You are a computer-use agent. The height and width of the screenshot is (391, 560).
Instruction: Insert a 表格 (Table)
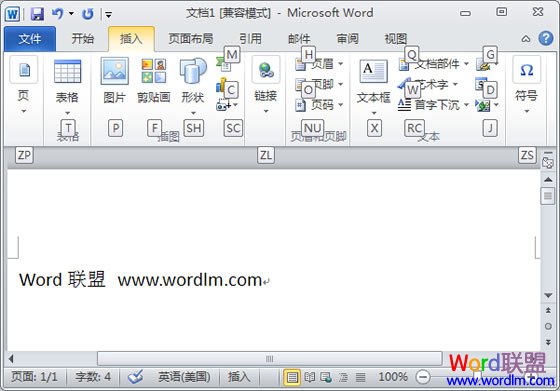pos(67,87)
